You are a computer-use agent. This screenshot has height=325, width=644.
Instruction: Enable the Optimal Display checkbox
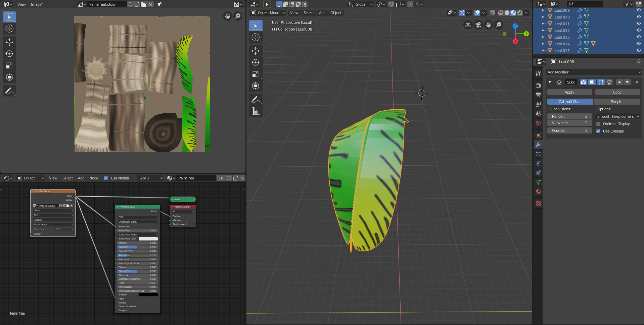(598, 124)
